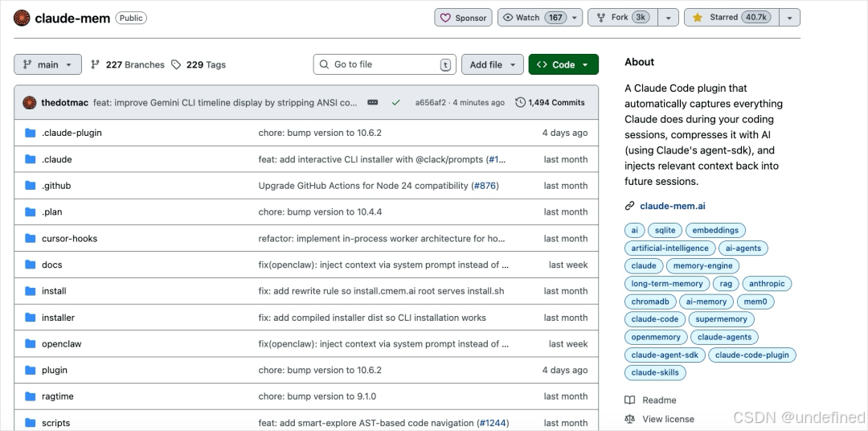Visit the claude-mem.ai website link
Viewport: 868px width, 431px height.
(x=673, y=206)
